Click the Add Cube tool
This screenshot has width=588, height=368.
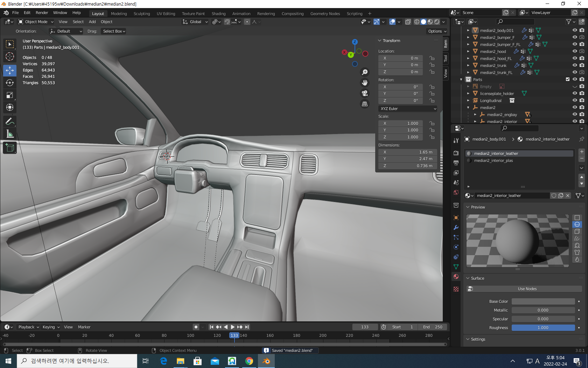[10, 148]
